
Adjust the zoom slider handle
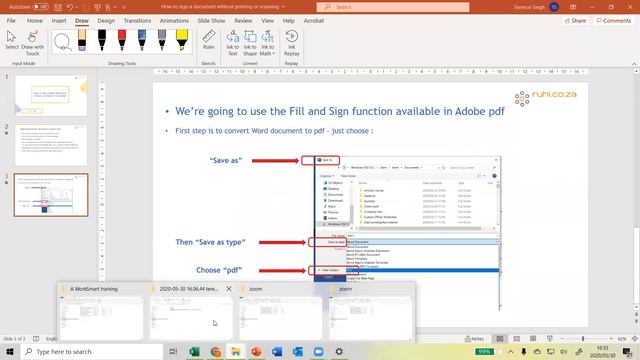click(583, 339)
